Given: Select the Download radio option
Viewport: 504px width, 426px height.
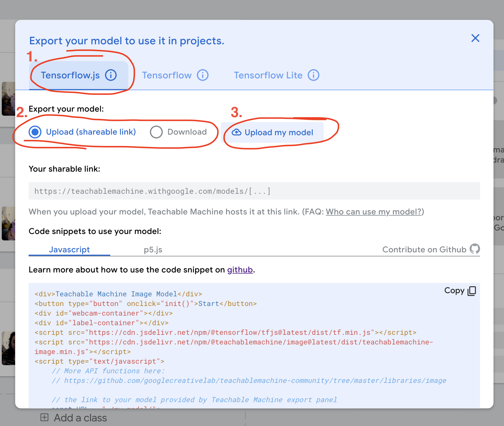Looking at the screenshot, I should click(178, 132).
